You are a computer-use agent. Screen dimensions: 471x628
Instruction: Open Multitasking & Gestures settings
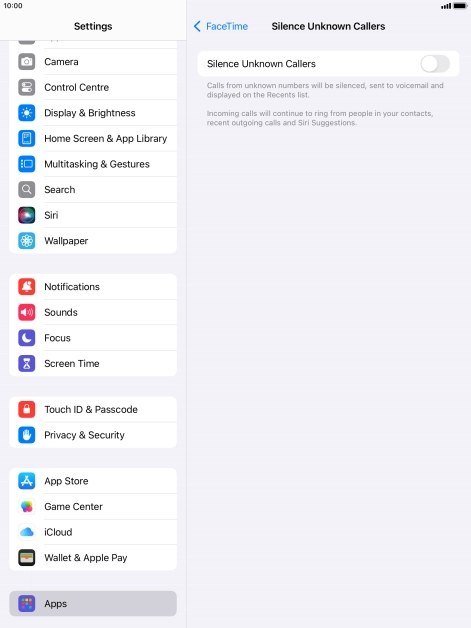click(93, 164)
